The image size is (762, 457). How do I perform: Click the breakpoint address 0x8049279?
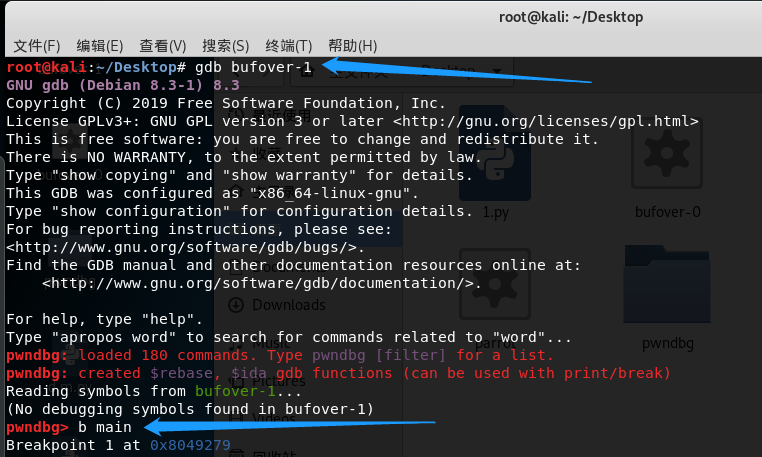(x=190, y=445)
